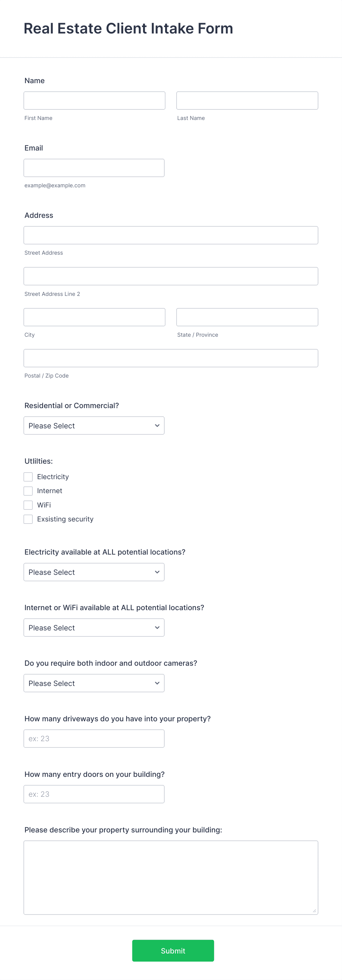342x980 pixels.
Task: Click the Street Address field
Action: (170, 235)
